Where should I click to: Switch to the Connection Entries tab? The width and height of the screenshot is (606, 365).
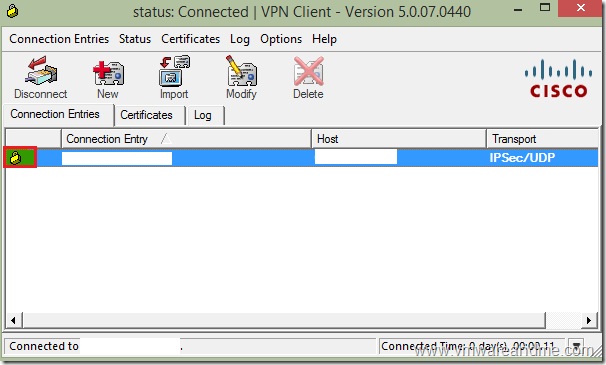(x=59, y=114)
